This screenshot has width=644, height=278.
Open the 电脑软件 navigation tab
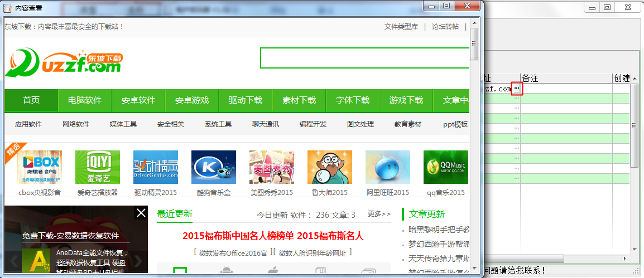point(85,100)
